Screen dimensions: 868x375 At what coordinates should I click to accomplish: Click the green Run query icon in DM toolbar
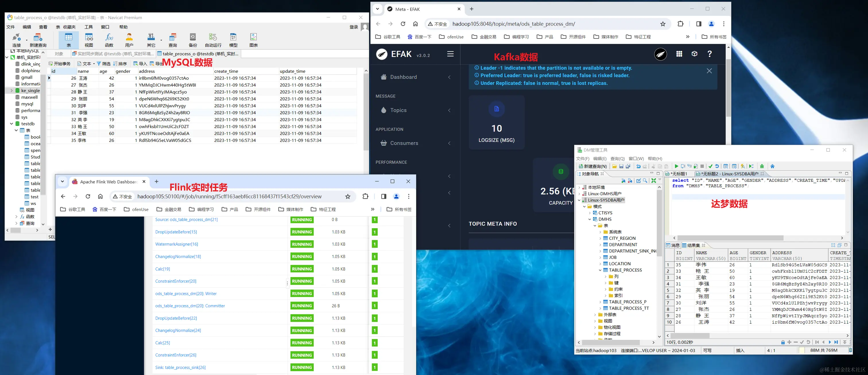click(x=676, y=166)
